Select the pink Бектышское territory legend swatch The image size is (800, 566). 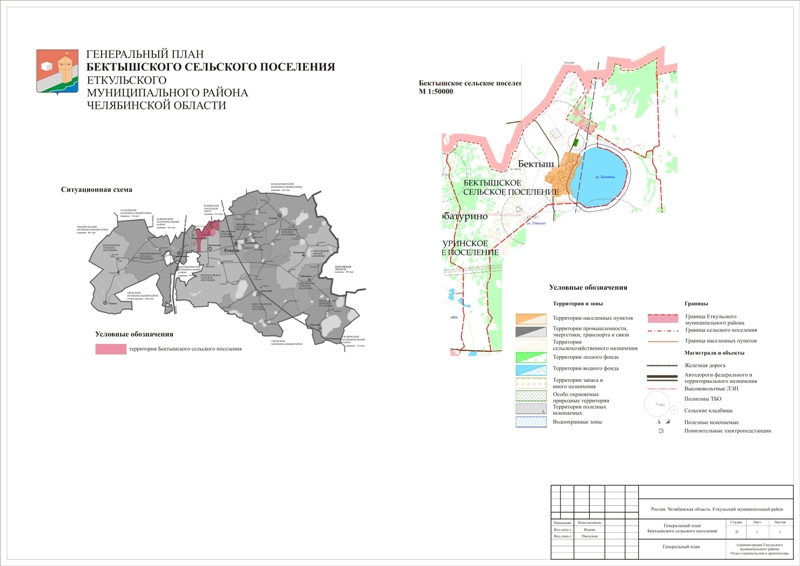pos(109,349)
